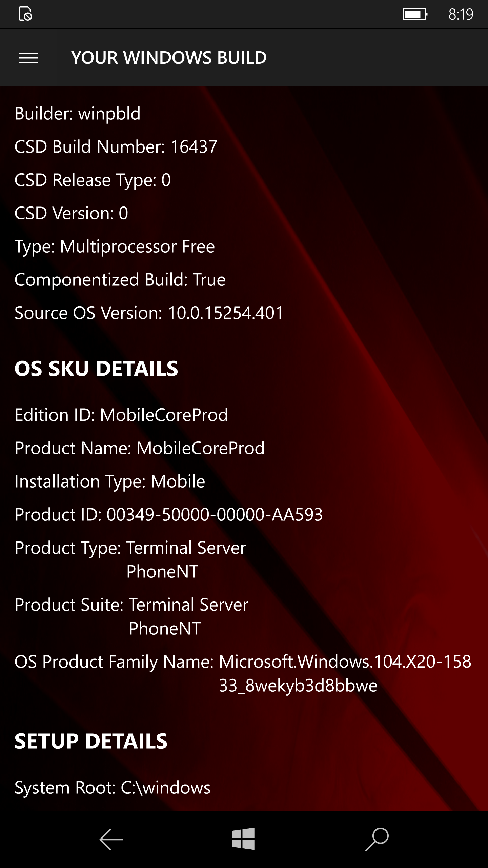Tap the SETUP DETAILS heading

tap(91, 741)
